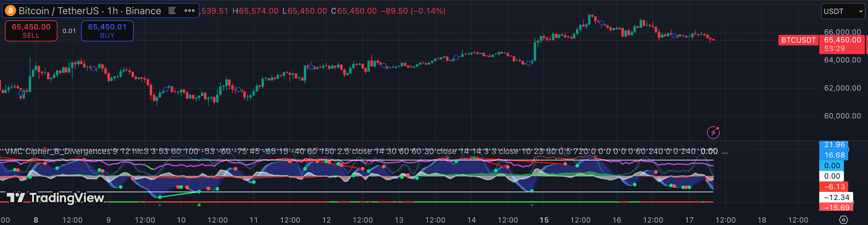Click the 0.01 spread value between SELL and BUY
The height and width of the screenshot is (225, 868).
point(69,31)
